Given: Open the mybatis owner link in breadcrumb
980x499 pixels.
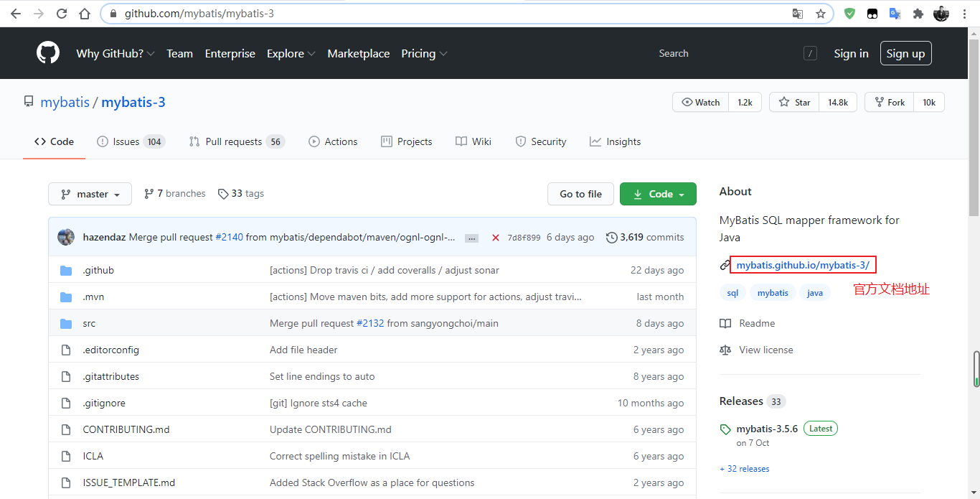Looking at the screenshot, I should tap(65, 102).
